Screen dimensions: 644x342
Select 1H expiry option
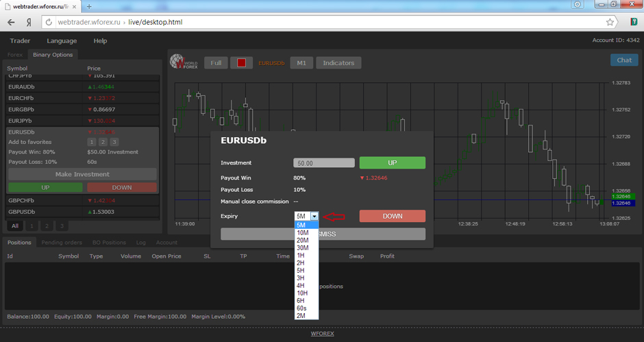pos(306,255)
